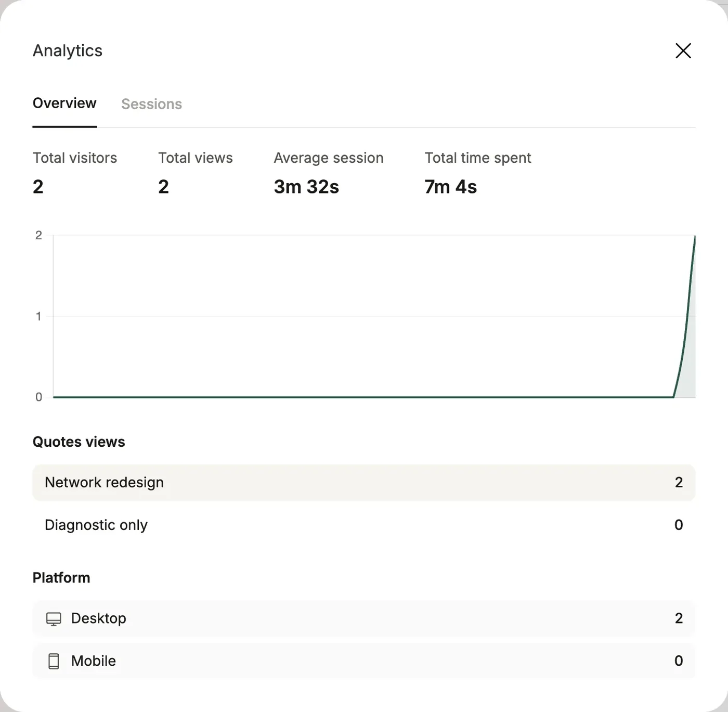The height and width of the screenshot is (712, 728).
Task: Select the Diagnostic only quote row
Action: click(363, 525)
